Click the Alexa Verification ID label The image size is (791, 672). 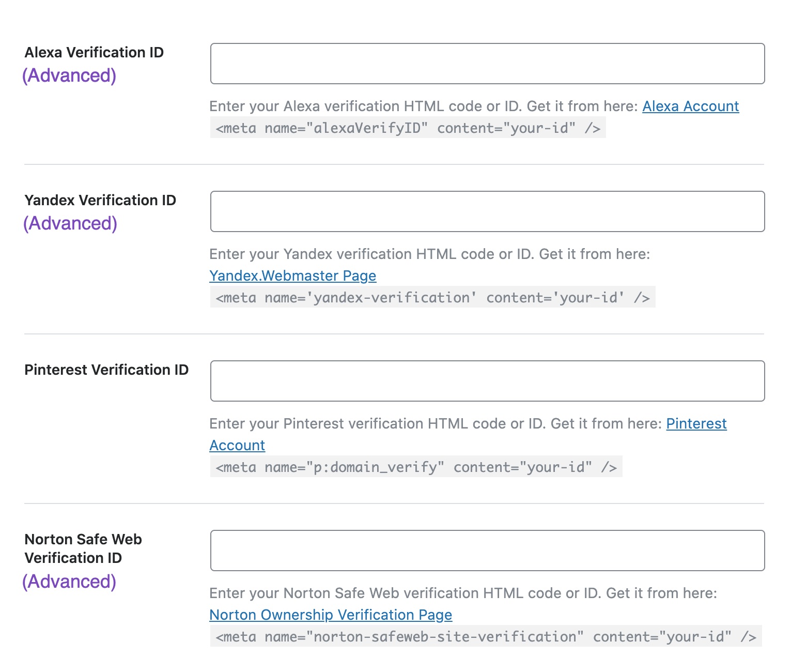coord(94,53)
